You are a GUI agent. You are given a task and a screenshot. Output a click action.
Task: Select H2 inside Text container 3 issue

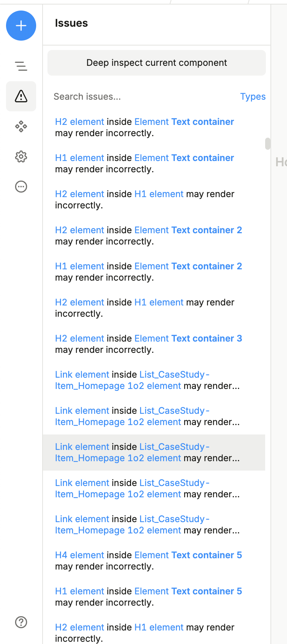point(148,344)
